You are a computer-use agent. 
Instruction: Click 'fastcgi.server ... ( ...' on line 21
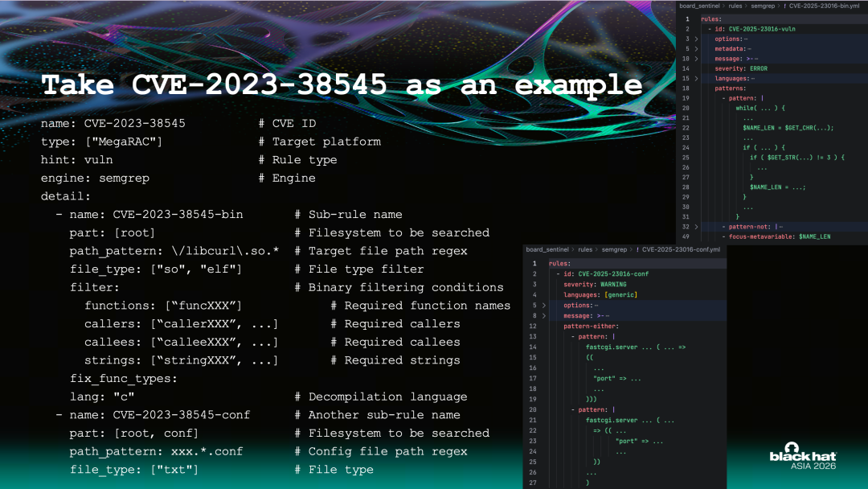pyautogui.click(x=630, y=421)
